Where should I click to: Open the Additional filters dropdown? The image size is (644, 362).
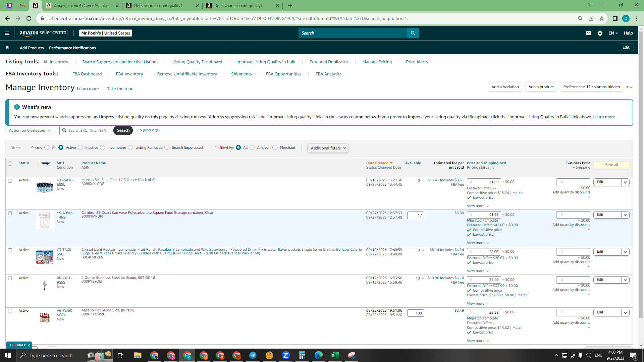(328, 148)
